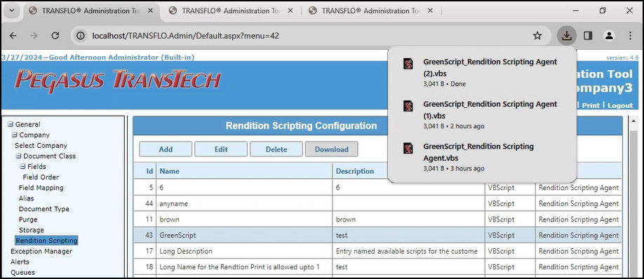Click the Logout link
644x279 pixels.
620,105
